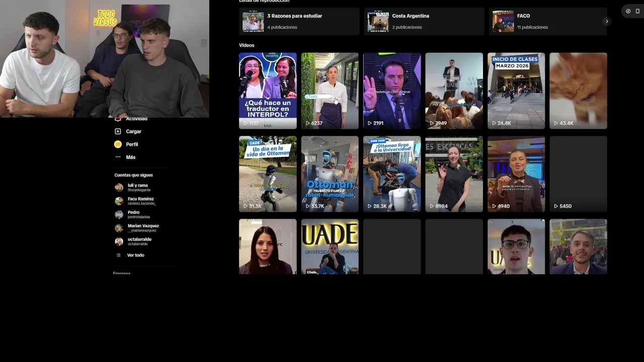The image size is (644, 362).
Task: Play the blank thumbnail video with 5450 views
Action: pyautogui.click(x=578, y=174)
